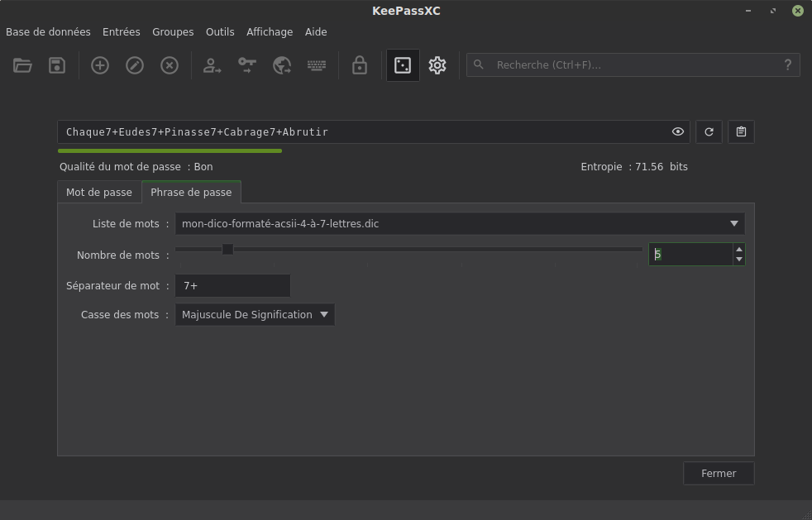Open the Entrées menu
This screenshot has height=520, width=812.
coord(122,32)
